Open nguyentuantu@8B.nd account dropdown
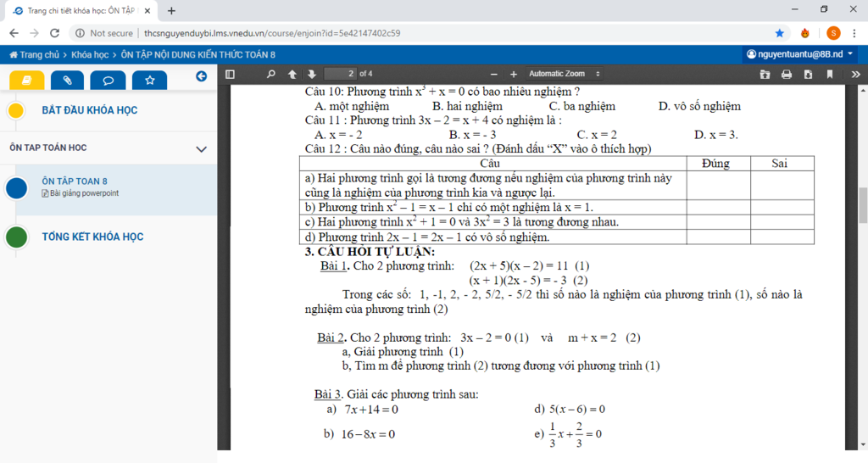The height and width of the screenshot is (463, 868). (799, 54)
